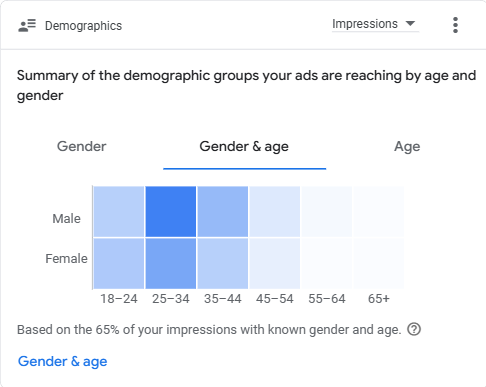Viewport: 486px width, 387px height.
Task: Click the 45–54 age axis label
Action: pos(275,299)
